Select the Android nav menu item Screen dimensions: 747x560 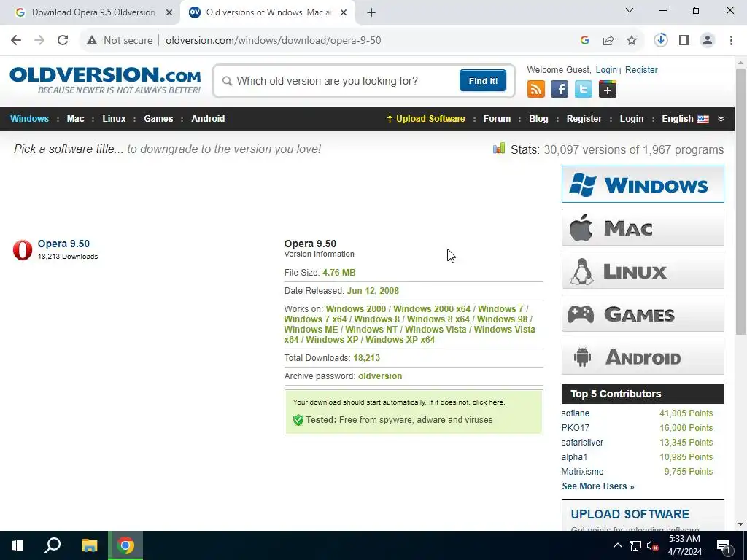pos(208,119)
